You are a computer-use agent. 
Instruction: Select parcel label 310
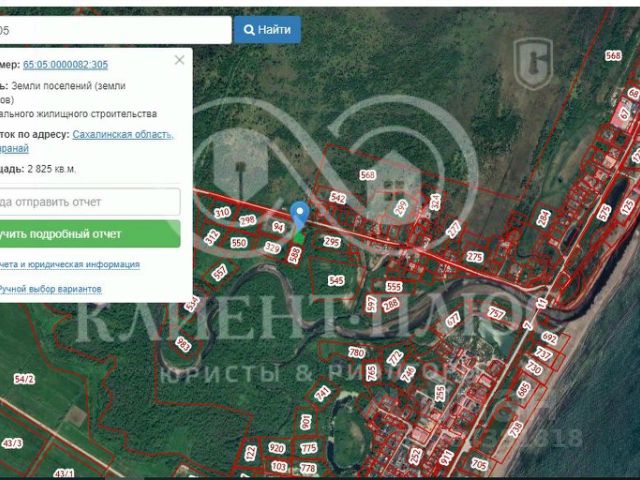pos(222,213)
